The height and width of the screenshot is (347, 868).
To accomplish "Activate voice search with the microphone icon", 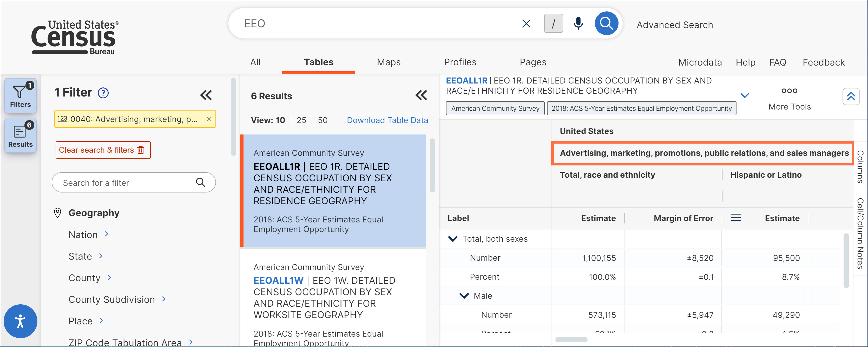I will [x=577, y=23].
